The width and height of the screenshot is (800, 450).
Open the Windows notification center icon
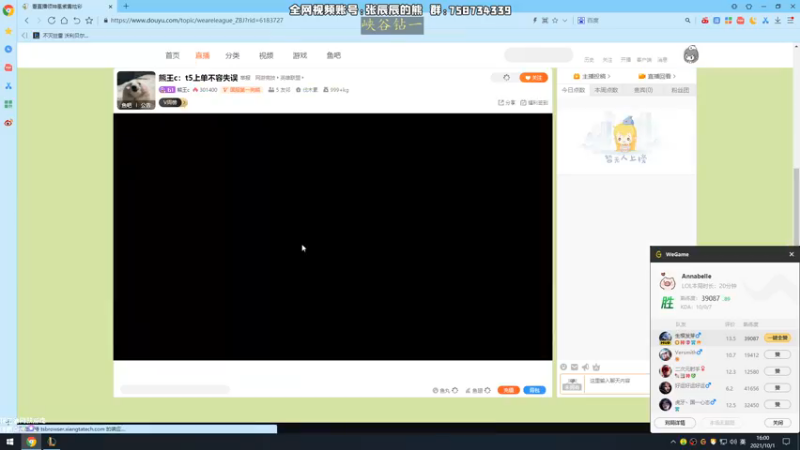coord(786,442)
